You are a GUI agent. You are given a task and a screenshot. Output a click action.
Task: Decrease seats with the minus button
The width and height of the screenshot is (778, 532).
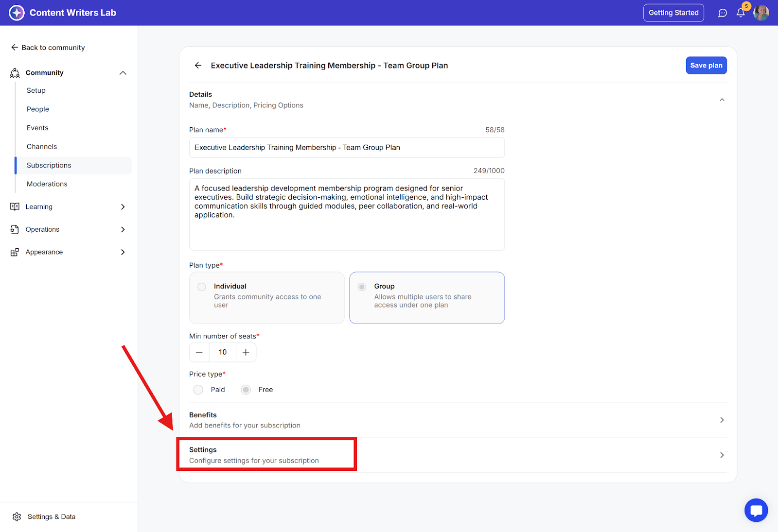click(x=199, y=352)
